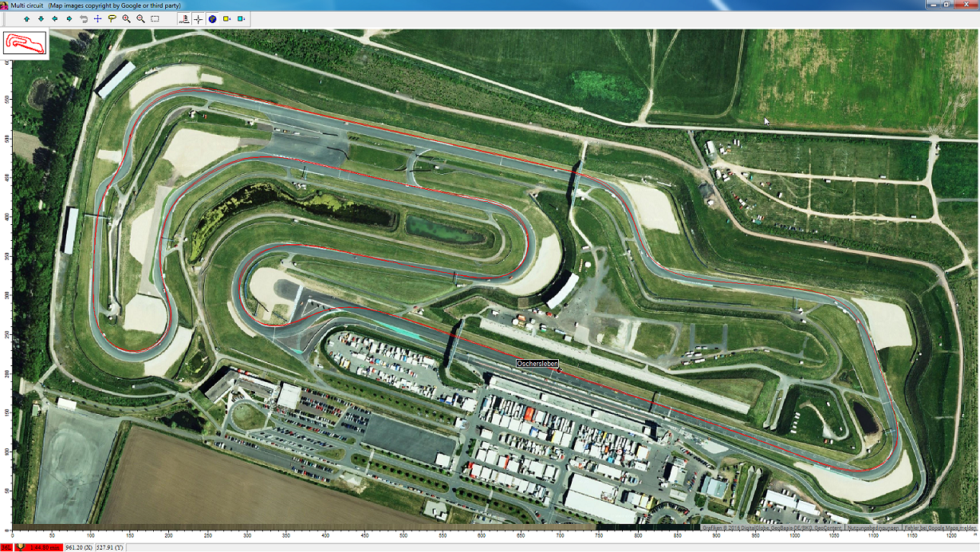The height and width of the screenshot is (552, 980).
Task: Select the yellow lasso tool
Action: 112,18
